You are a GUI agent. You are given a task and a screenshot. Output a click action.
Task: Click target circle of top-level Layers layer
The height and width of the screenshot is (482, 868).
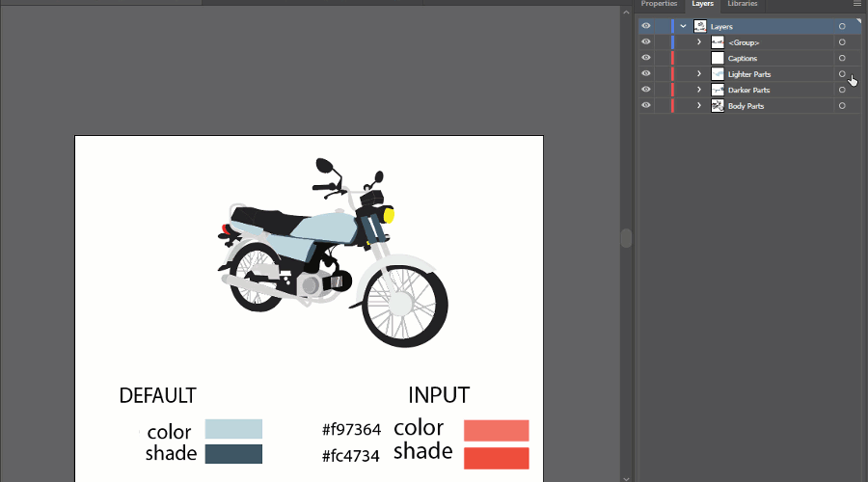pyautogui.click(x=842, y=26)
